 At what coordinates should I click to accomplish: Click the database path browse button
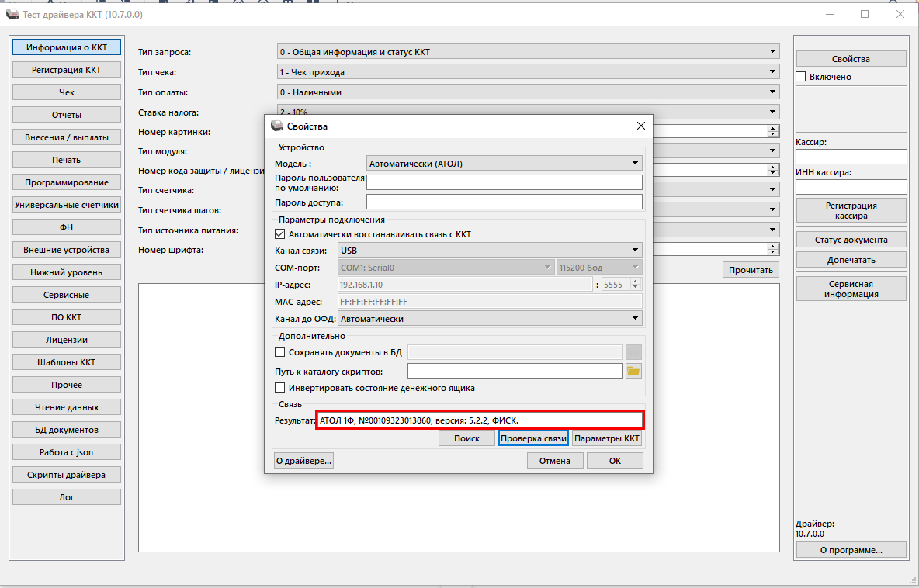tap(633, 352)
